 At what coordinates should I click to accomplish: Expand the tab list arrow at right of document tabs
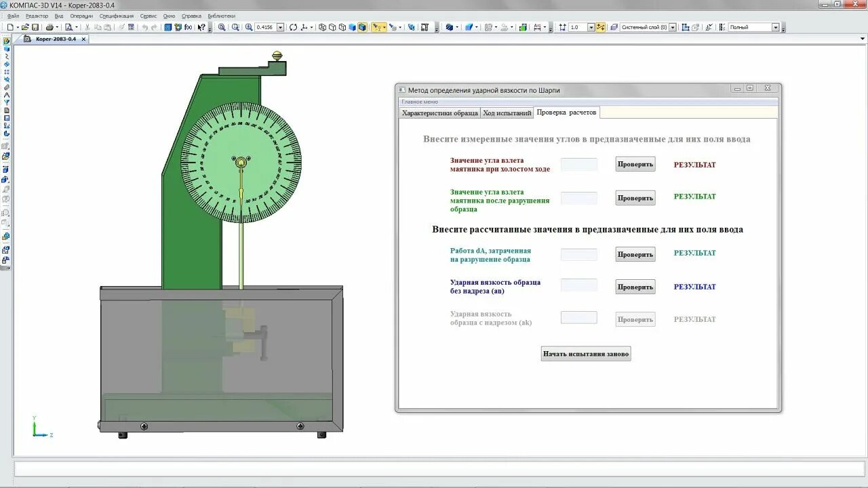tap(863, 39)
